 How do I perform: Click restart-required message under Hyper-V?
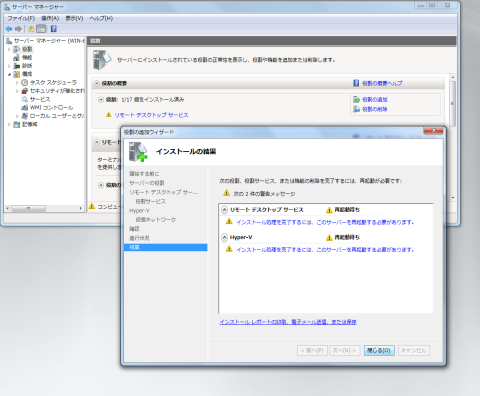[325, 249]
